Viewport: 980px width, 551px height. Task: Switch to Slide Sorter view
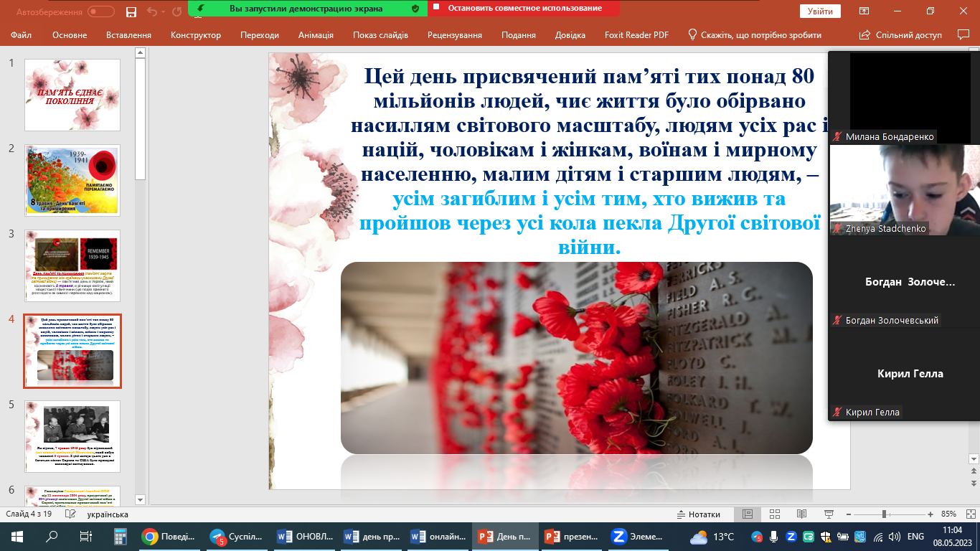point(774,514)
